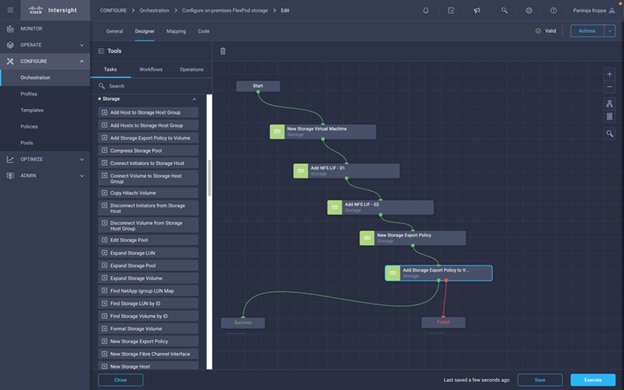This screenshot has height=390, width=624.
Task: Select the New Storage Virtual Machine task icon
Action: tap(277, 132)
